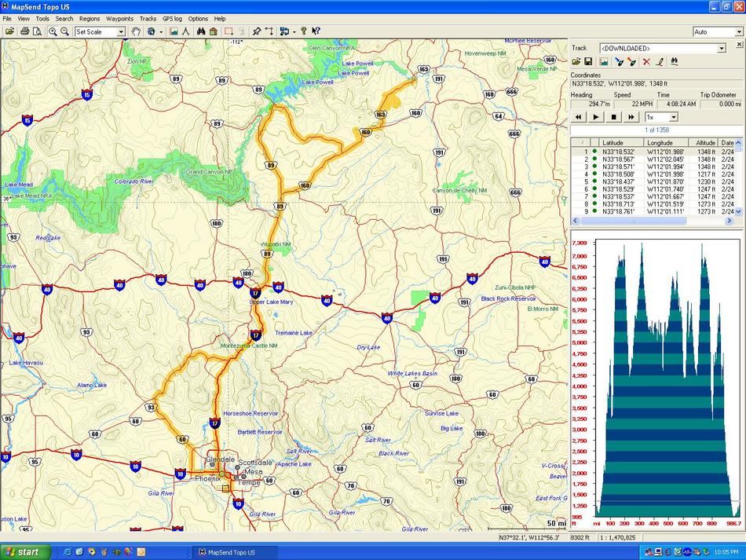Select the pushpin waypoint tool
The image size is (746, 560).
257,31
